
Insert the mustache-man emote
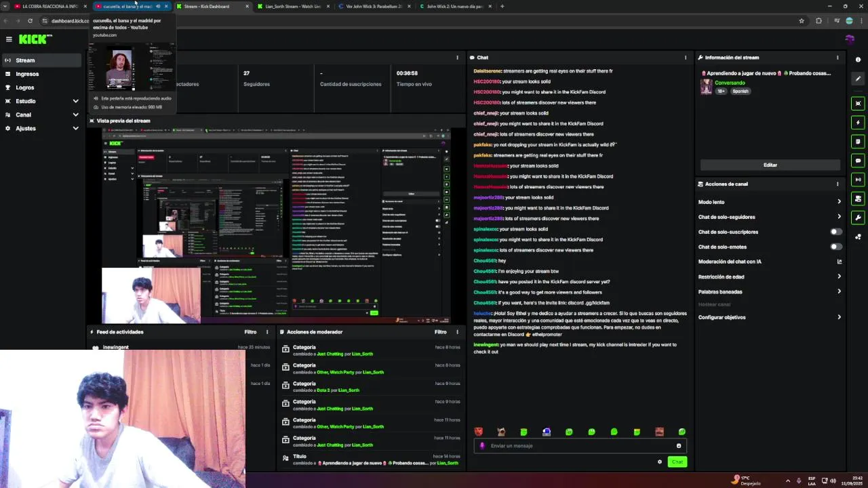point(659,432)
